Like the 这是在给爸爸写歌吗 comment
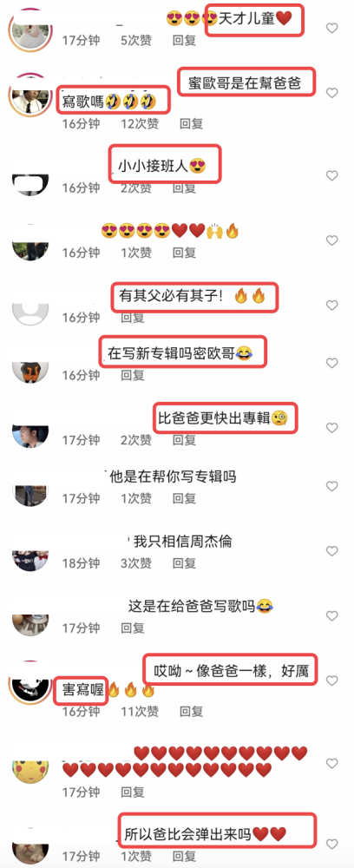This screenshot has width=354, height=868. pos(331,616)
